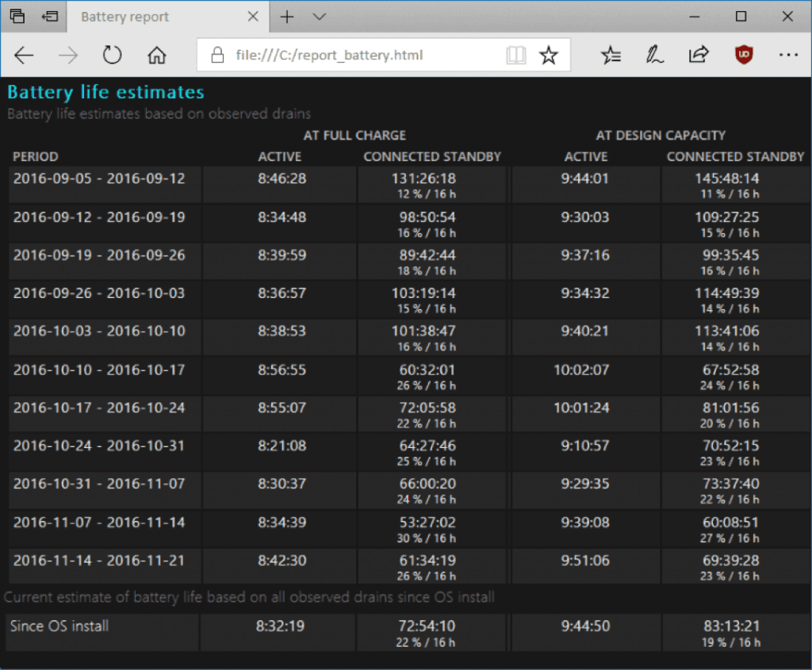Click the Share icon in toolbar
The height and width of the screenshot is (670, 812).
(699, 56)
